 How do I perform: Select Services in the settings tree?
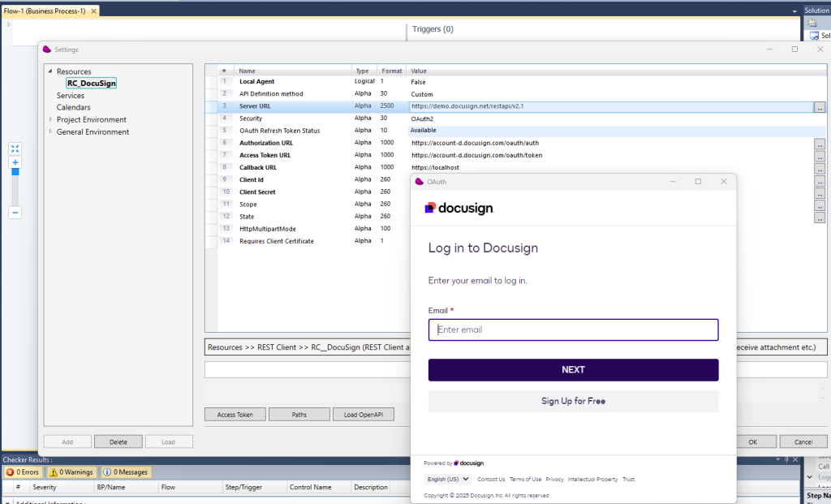(x=71, y=96)
